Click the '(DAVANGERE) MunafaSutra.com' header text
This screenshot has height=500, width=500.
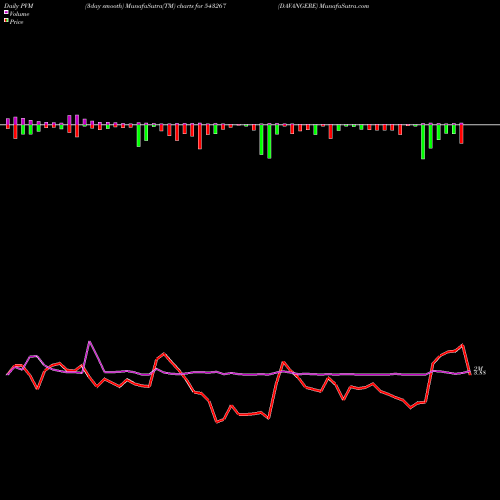[x=323, y=6]
